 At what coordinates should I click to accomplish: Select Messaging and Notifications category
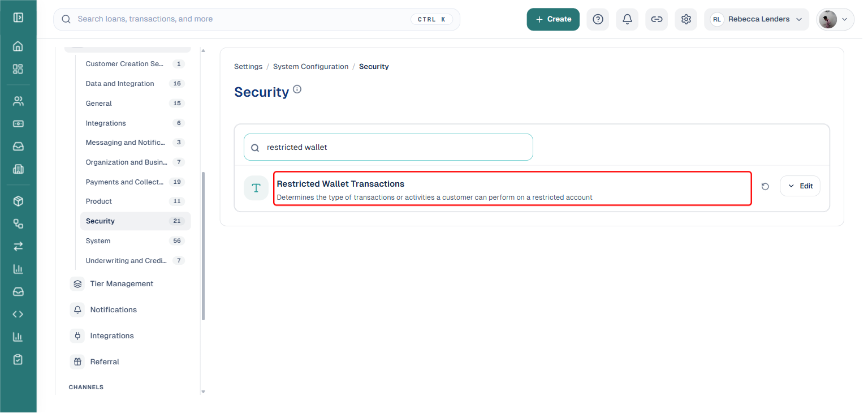pyautogui.click(x=135, y=143)
